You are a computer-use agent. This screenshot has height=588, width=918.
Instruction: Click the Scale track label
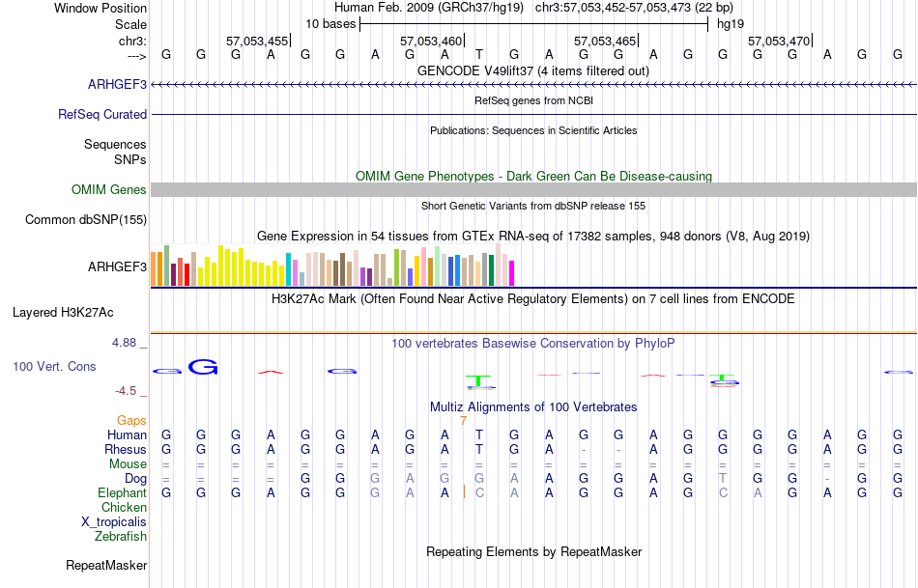[x=130, y=24]
